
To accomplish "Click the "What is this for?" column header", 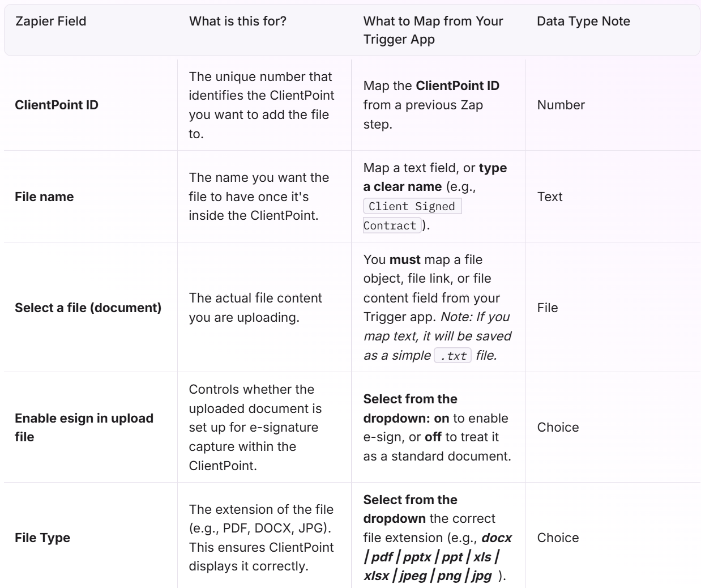I will pos(238,22).
